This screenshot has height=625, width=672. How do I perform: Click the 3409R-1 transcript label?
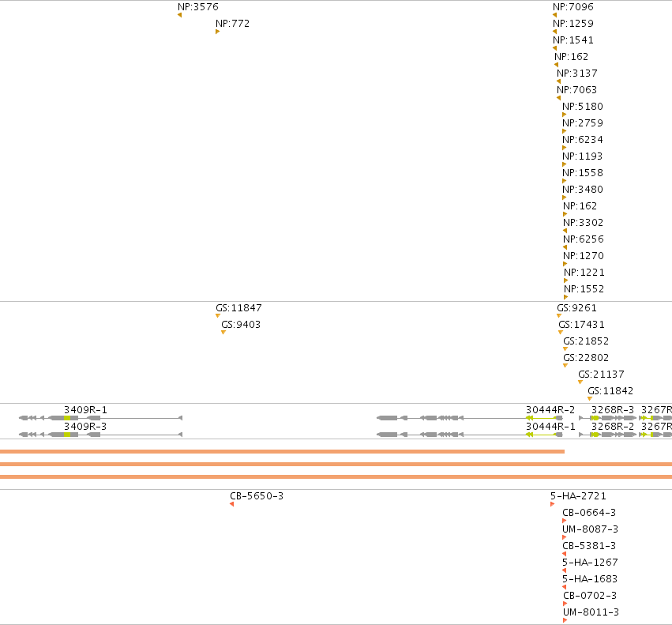(86, 410)
